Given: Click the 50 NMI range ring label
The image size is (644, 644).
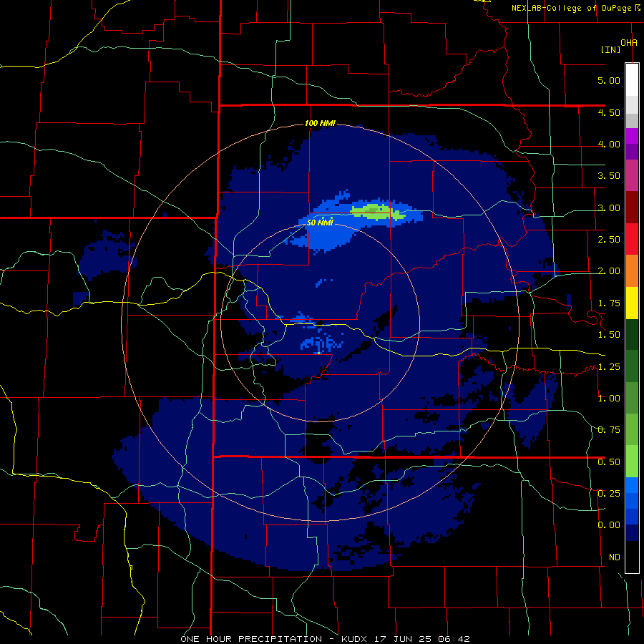Looking at the screenshot, I should point(320,223).
